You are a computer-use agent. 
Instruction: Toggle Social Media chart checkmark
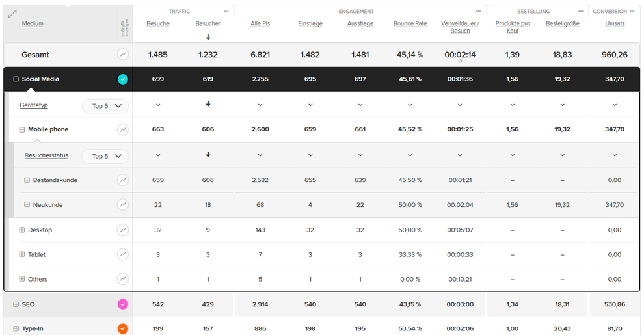[x=123, y=79]
